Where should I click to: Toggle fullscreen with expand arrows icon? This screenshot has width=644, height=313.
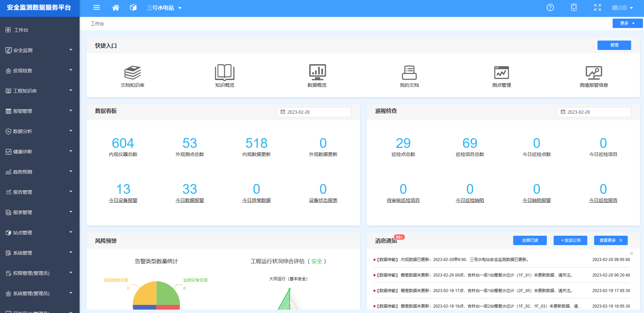click(597, 7)
